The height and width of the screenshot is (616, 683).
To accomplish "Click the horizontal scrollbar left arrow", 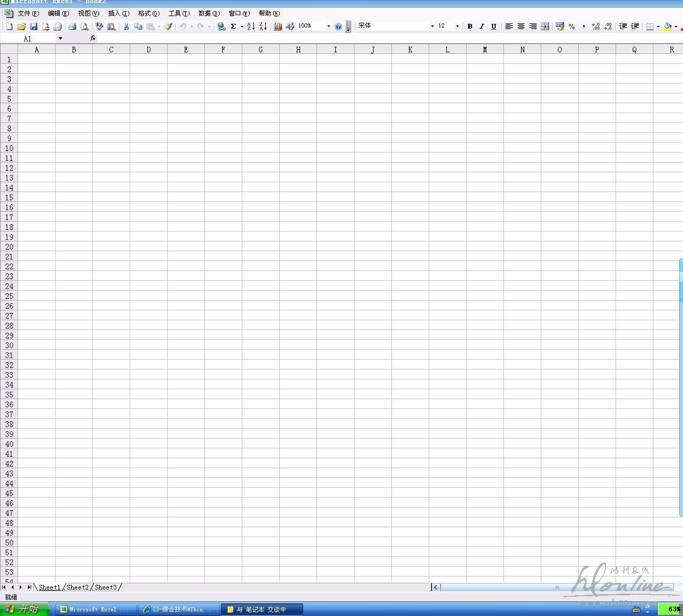I will [x=435, y=587].
